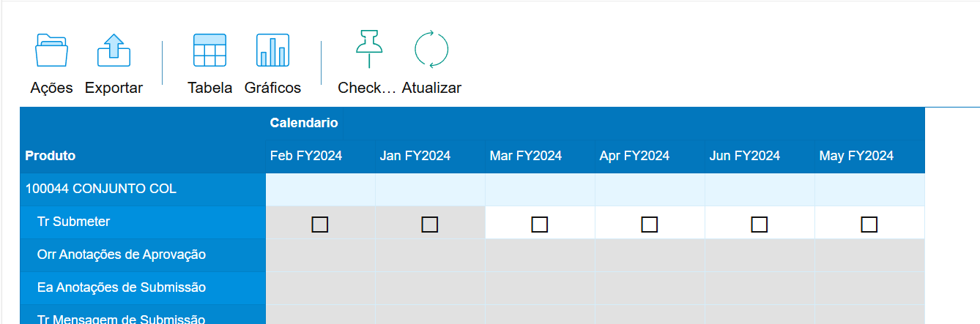Open the Gráficos chart icon

(x=272, y=50)
